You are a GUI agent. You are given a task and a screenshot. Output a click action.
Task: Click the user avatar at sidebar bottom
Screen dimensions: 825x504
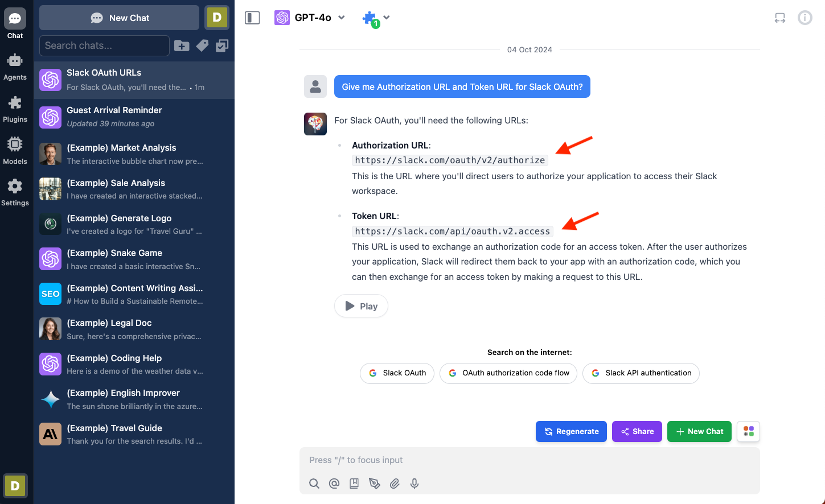pyautogui.click(x=15, y=486)
